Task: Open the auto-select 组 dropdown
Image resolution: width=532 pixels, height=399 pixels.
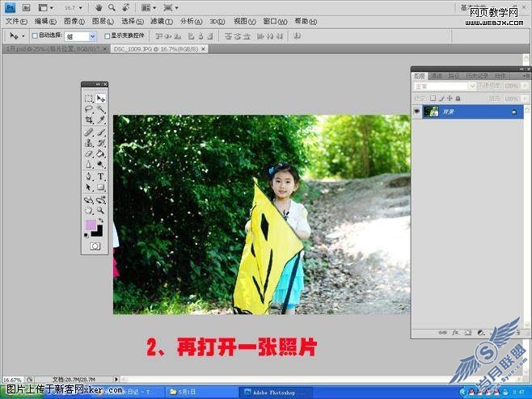Action: point(92,36)
